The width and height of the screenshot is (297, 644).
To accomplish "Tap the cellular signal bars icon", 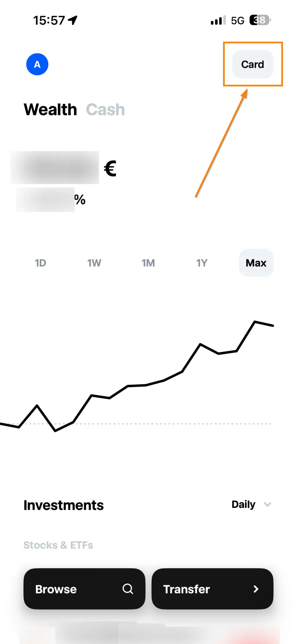I will click(218, 20).
